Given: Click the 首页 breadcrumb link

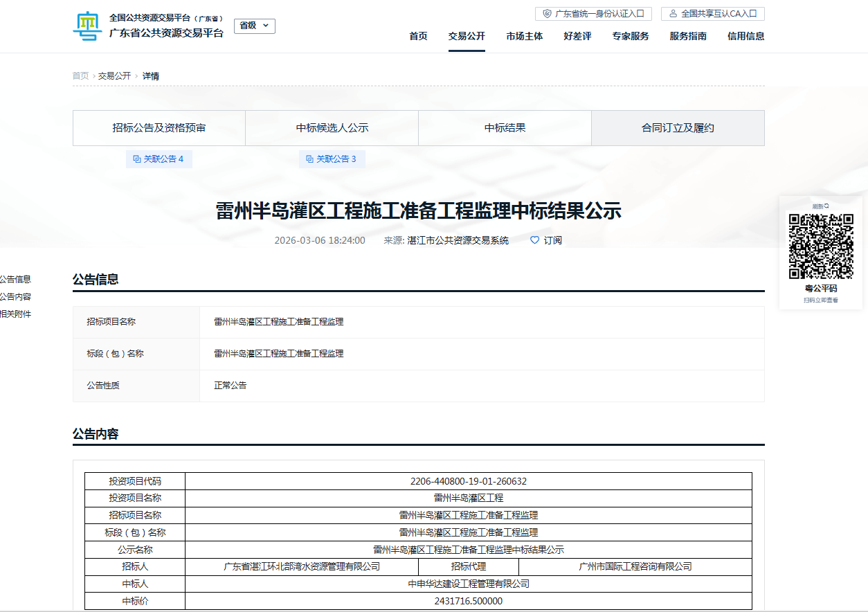Looking at the screenshot, I should [80, 76].
